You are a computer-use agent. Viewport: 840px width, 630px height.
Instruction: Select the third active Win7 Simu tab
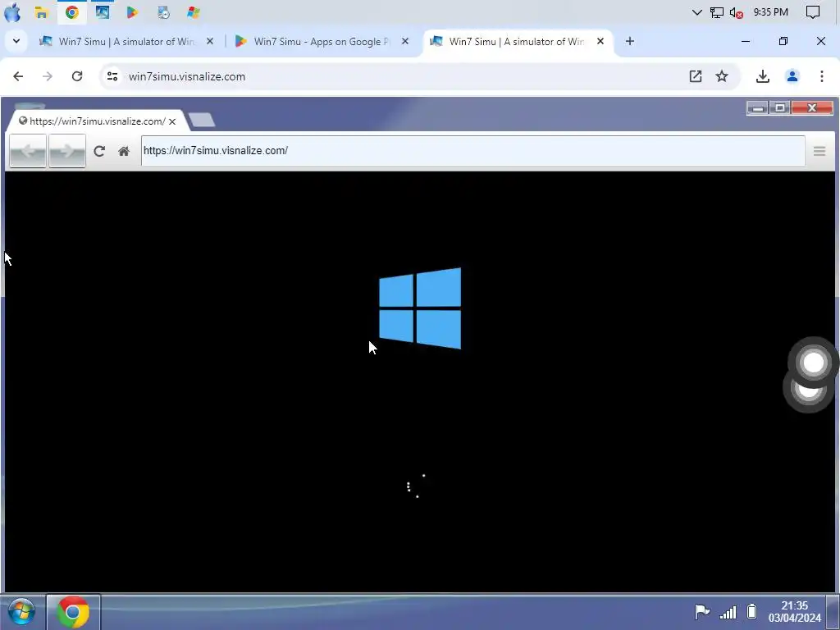pyautogui.click(x=517, y=41)
